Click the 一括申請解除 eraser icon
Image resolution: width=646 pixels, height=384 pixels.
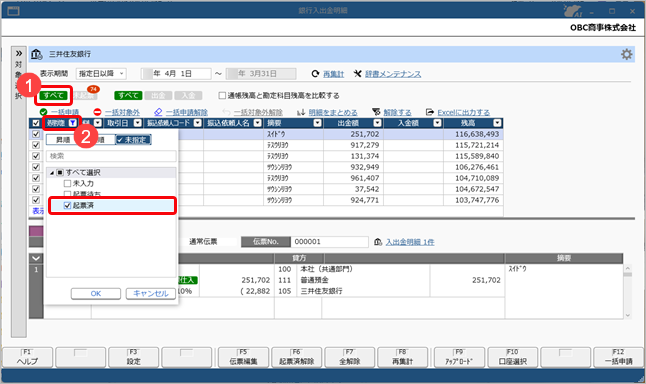pos(158,112)
